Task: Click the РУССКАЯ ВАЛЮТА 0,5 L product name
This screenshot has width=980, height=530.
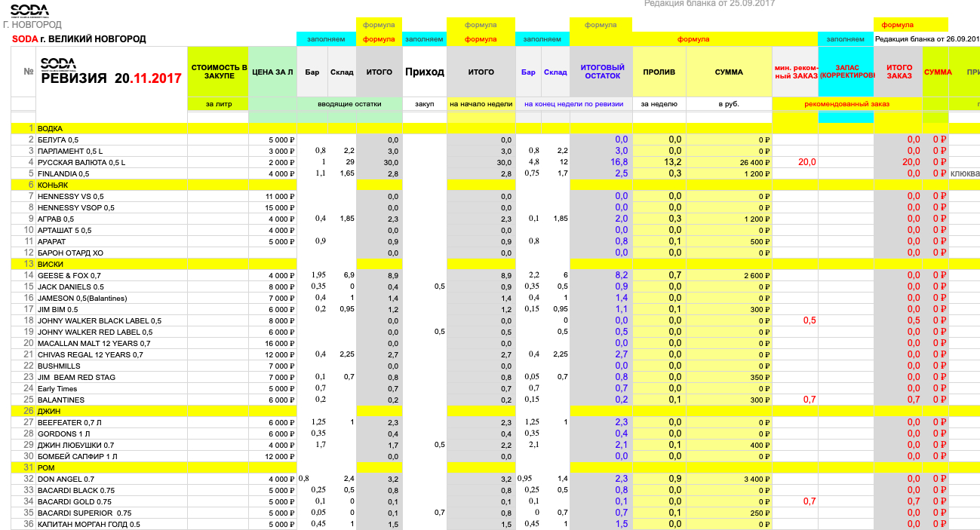Action: point(81,163)
